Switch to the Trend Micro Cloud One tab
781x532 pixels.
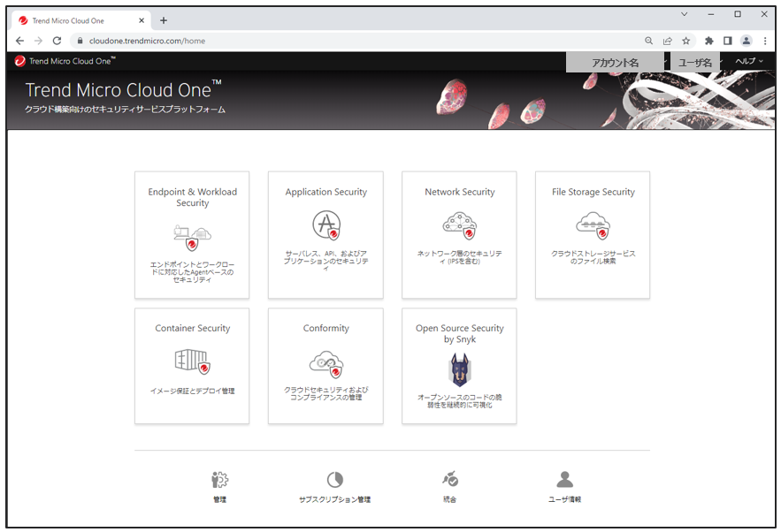80,20
